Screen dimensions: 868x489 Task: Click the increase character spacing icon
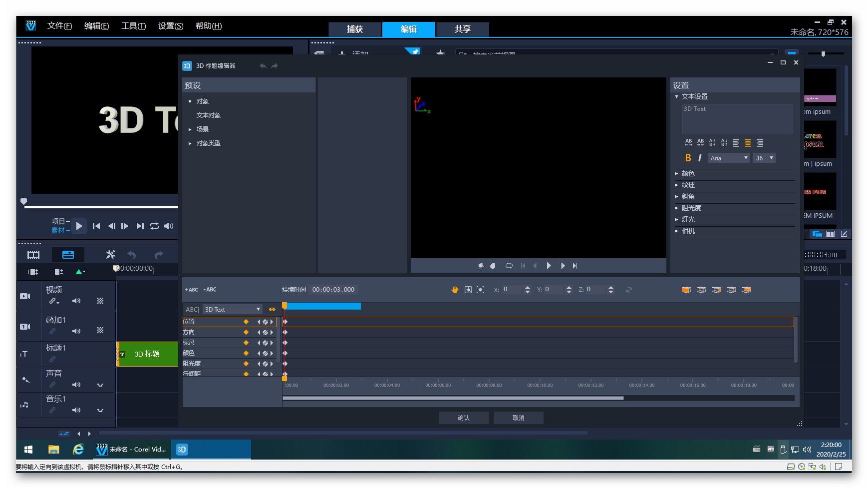pyautogui.click(x=688, y=143)
